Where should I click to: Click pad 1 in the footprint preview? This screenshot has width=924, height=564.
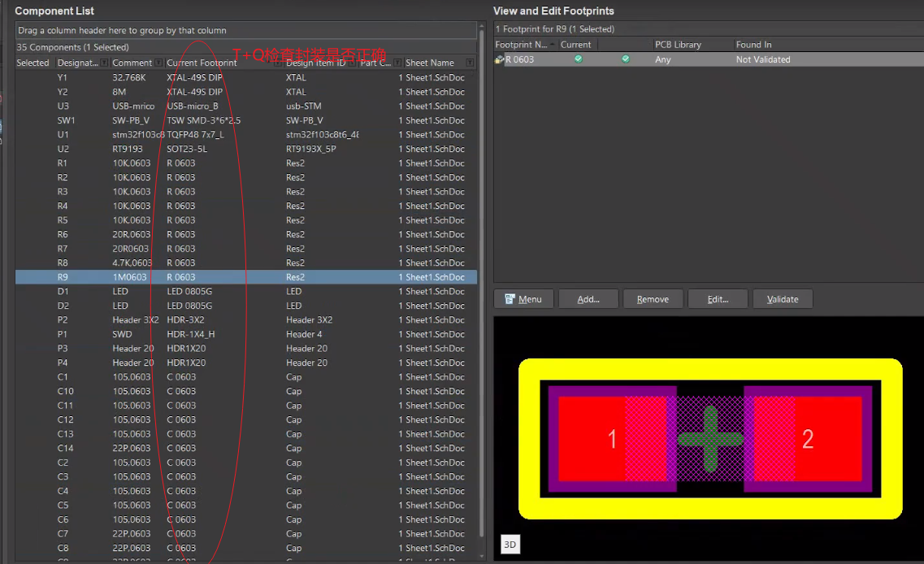pos(612,439)
